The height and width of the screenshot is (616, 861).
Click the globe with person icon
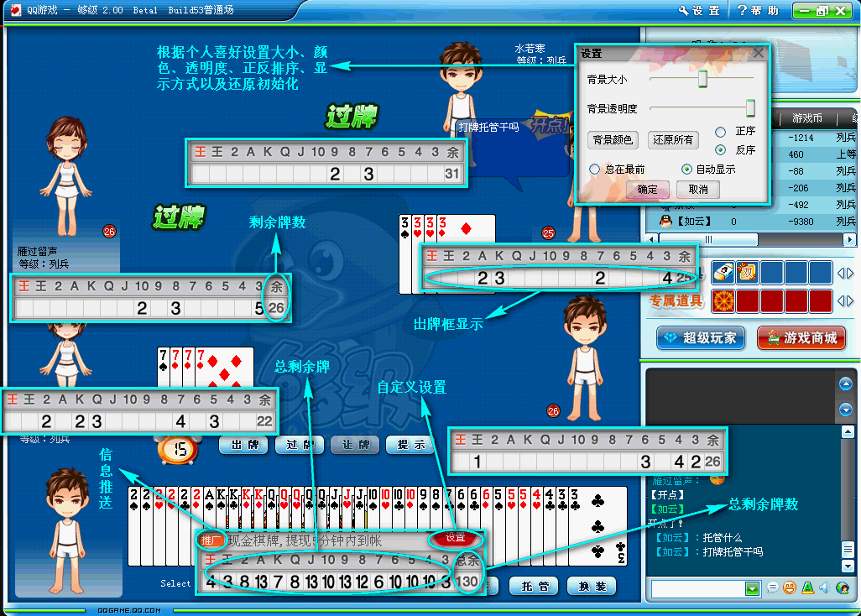coord(843,588)
